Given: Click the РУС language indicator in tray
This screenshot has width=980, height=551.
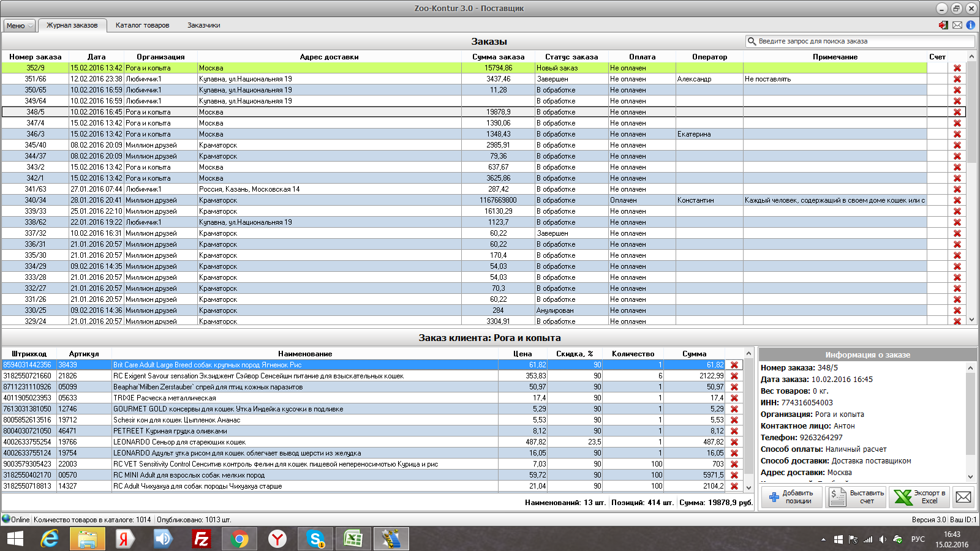Looking at the screenshot, I should click(x=918, y=539).
